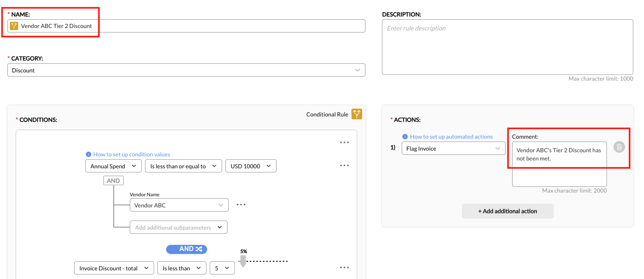The width and height of the screenshot is (644, 279).
Task: Click into the rule Description text area
Action: pos(507,47)
